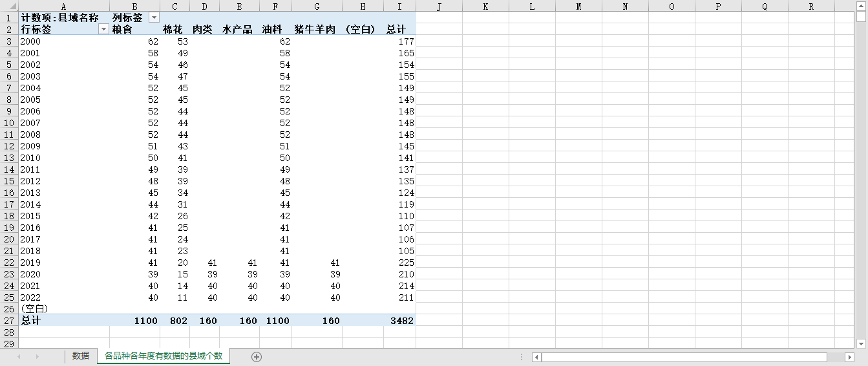The height and width of the screenshot is (366, 868).
Task: Select total value 165 for 2001
Action: (x=399, y=52)
